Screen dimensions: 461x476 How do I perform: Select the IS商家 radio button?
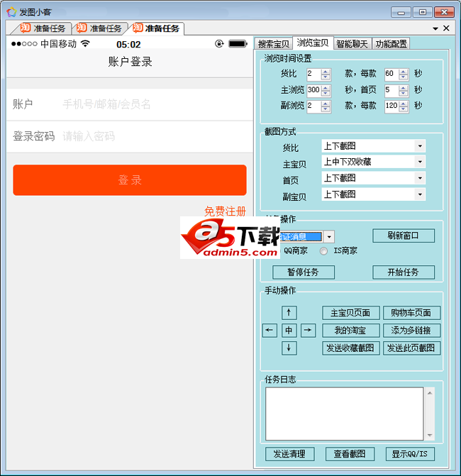pyautogui.click(x=324, y=250)
